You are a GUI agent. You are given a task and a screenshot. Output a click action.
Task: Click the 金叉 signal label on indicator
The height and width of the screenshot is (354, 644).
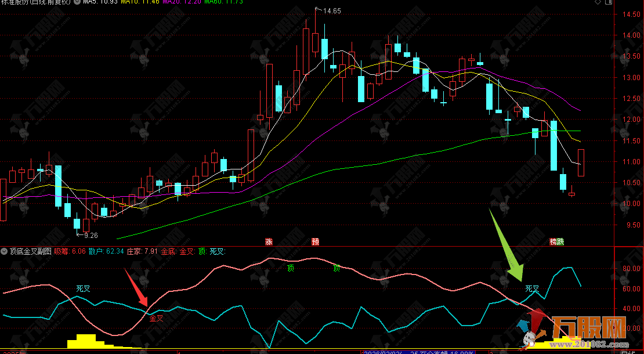click(156, 318)
